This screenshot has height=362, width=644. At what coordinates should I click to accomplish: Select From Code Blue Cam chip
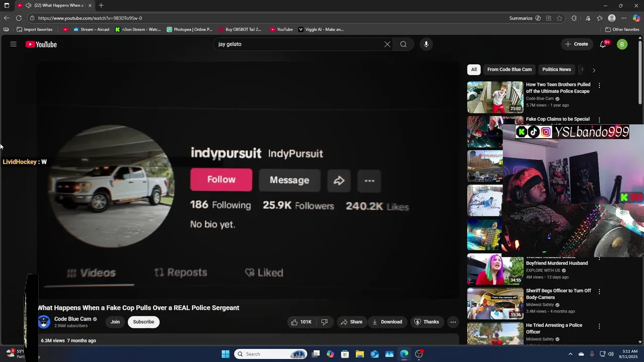coord(509,69)
